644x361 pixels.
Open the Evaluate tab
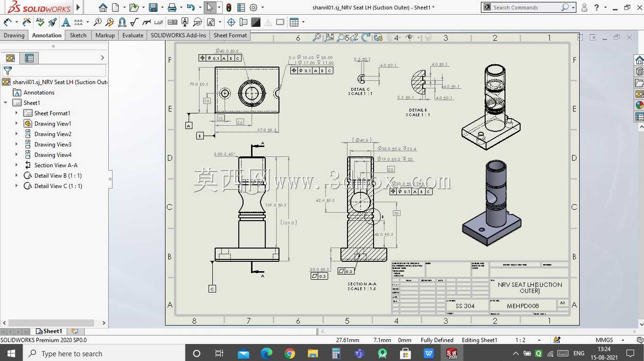coord(133,35)
